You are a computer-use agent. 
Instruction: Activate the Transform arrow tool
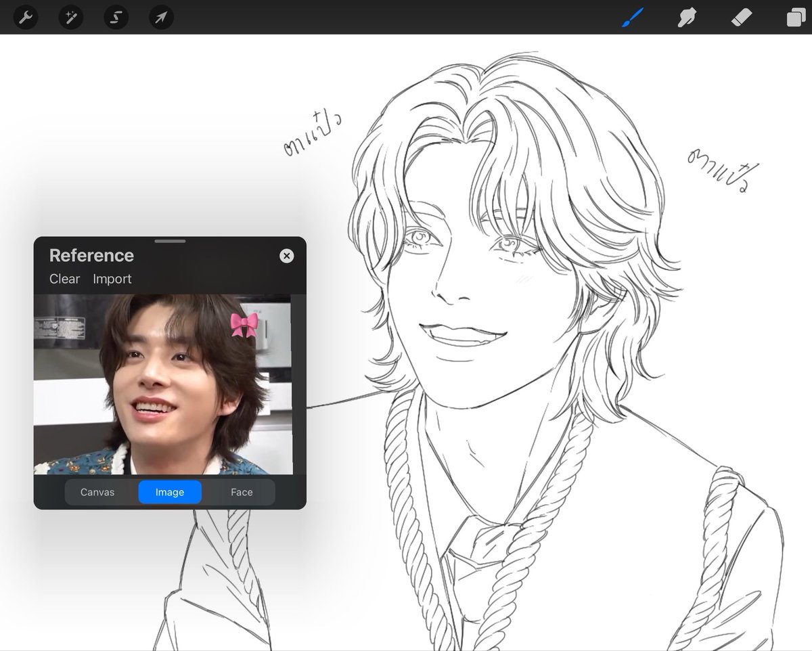pos(161,18)
